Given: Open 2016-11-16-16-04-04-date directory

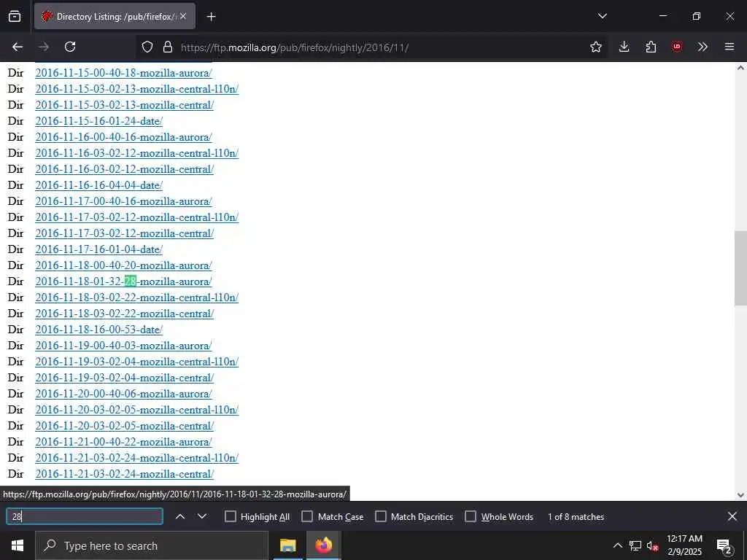Looking at the screenshot, I should click(x=98, y=185).
